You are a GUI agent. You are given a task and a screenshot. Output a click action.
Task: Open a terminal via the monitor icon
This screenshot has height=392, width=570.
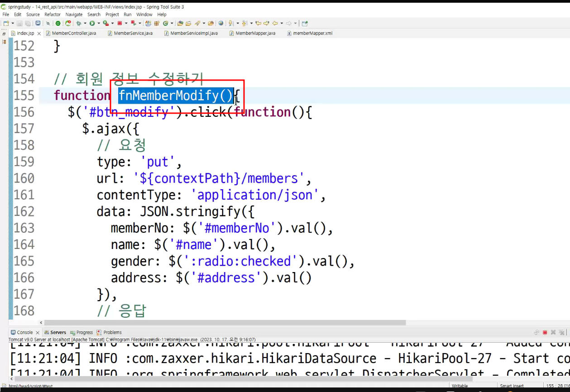click(x=38, y=23)
